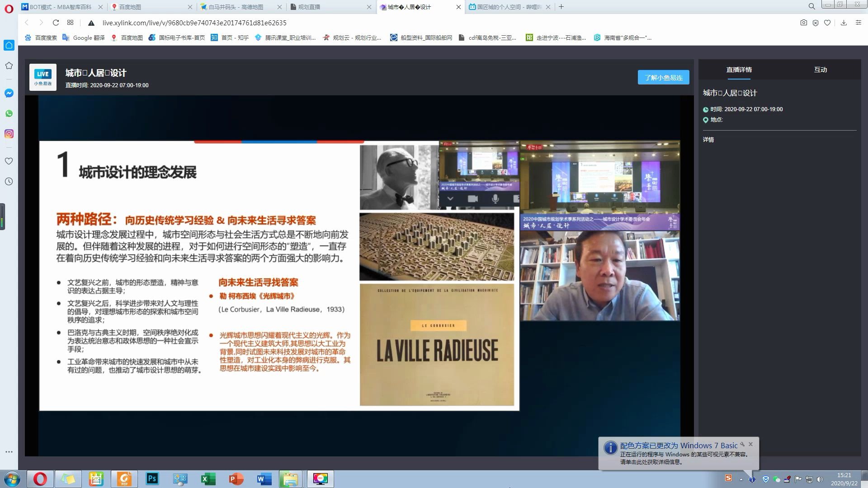Image resolution: width=868 pixels, height=488 pixels.
Task: Close the Windows 7 Basic notification balloon
Action: (x=750, y=444)
